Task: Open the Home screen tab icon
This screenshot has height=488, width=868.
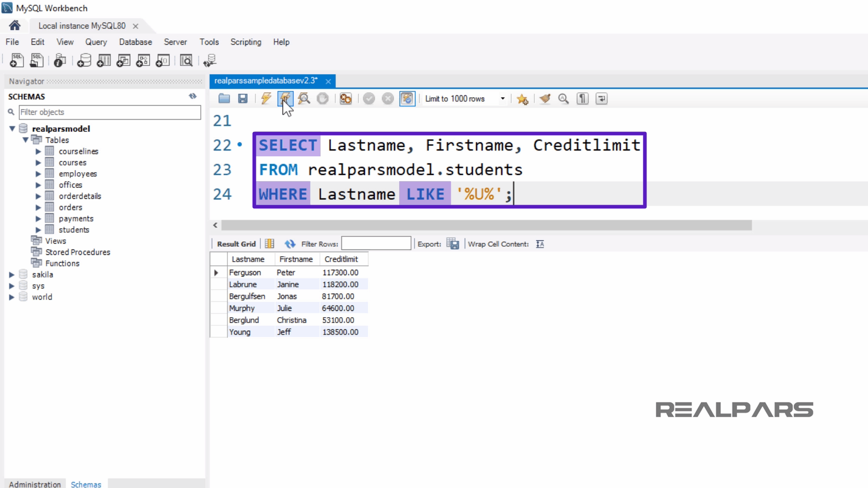Action: point(14,26)
